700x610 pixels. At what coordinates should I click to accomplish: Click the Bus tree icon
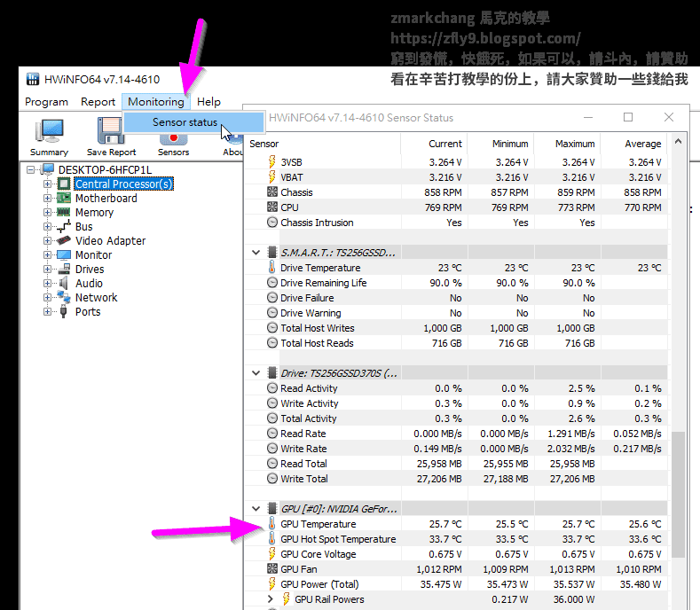click(x=64, y=226)
